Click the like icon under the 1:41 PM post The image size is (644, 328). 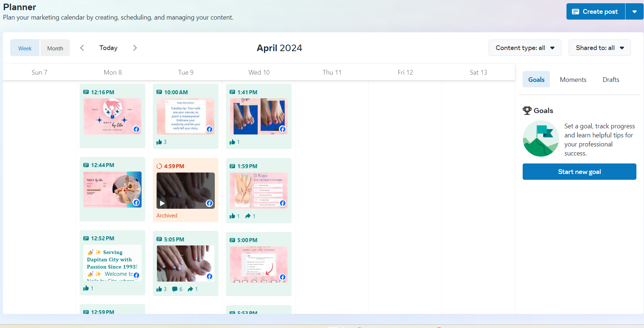click(232, 142)
